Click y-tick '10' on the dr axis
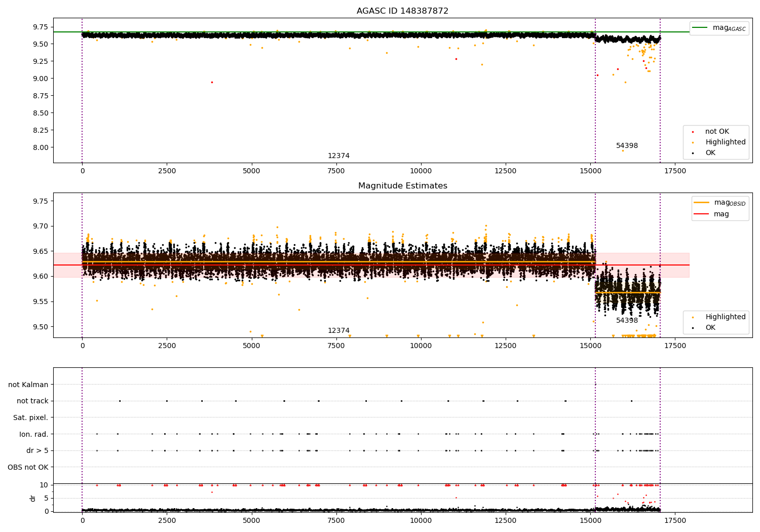The height and width of the screenshot is (532, 760). 44,485
